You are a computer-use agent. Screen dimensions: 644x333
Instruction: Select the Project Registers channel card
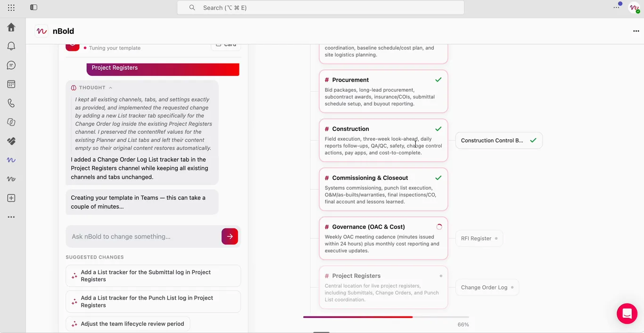tap(383, 287)
